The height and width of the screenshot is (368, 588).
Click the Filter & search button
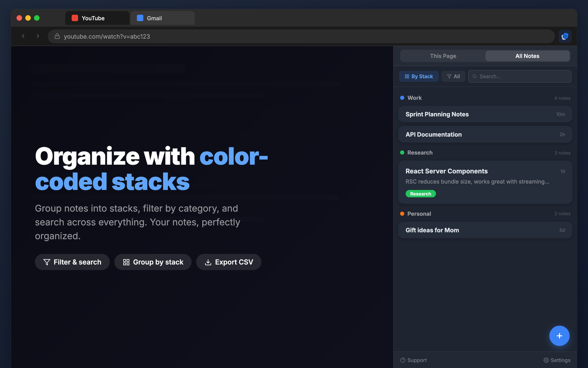(x=72, y=262)
